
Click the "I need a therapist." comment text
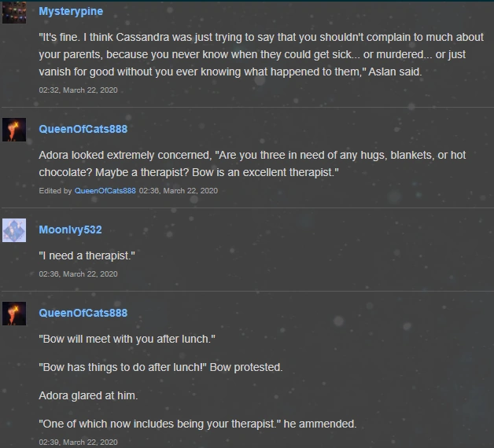(x=86, y=255)
